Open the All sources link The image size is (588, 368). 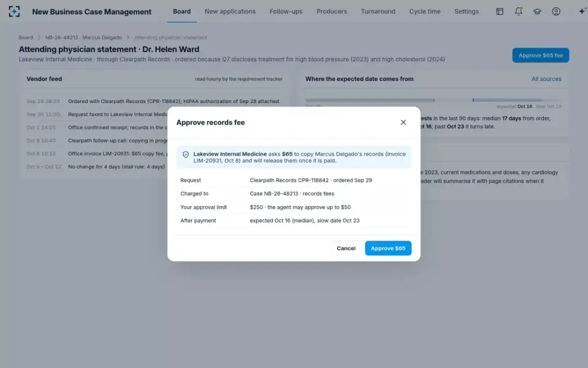546,79
